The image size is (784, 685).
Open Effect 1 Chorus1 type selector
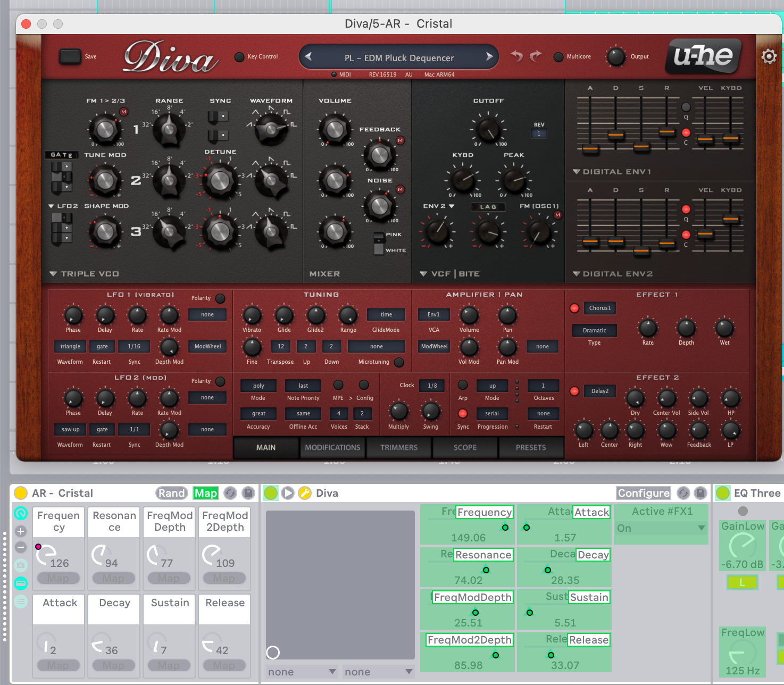click(600, 308)
